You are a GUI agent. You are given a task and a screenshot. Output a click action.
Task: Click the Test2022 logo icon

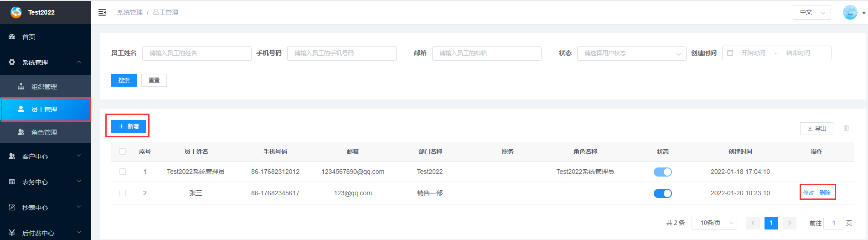(16, 12)
